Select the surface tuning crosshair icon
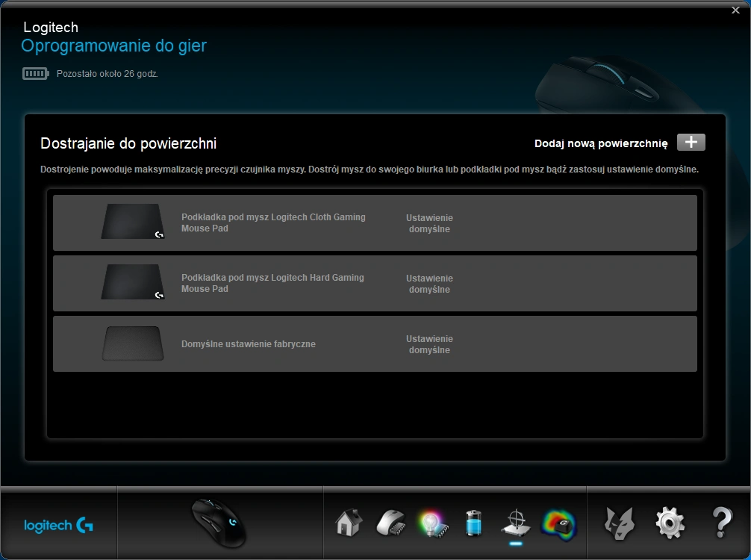This screenshot has height=560, width=751. [516, 523]
